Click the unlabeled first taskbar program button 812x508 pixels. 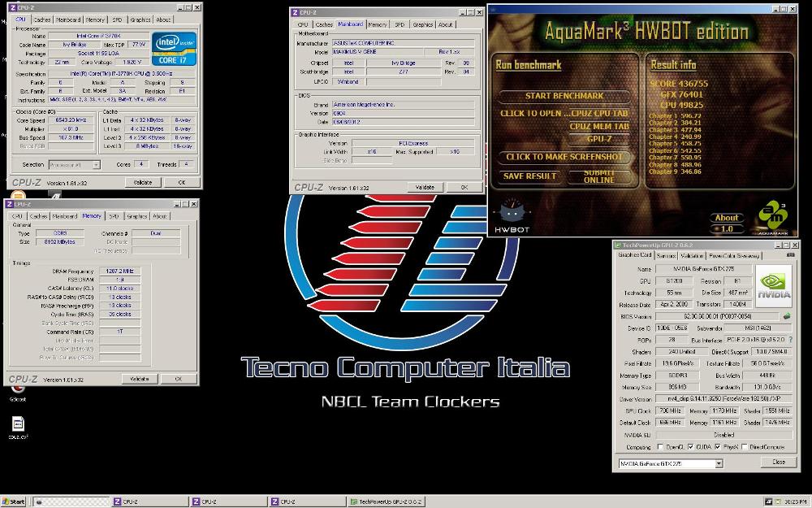[71, 501]
